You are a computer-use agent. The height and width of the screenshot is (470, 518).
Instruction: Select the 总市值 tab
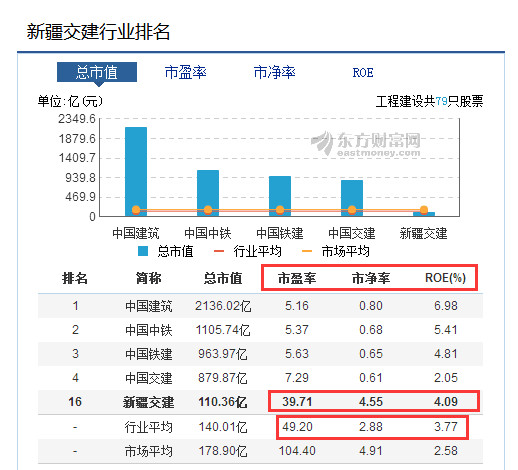coord(97,72)
